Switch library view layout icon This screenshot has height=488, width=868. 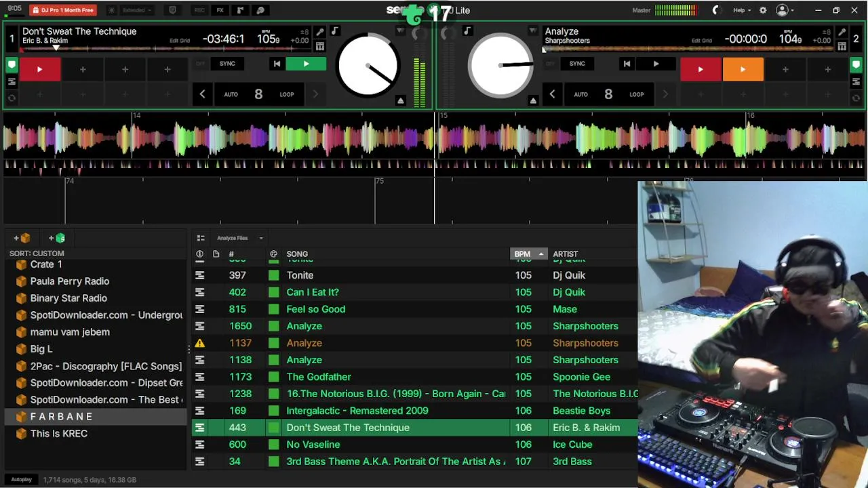pyautogui.click(x=201, y=238)
